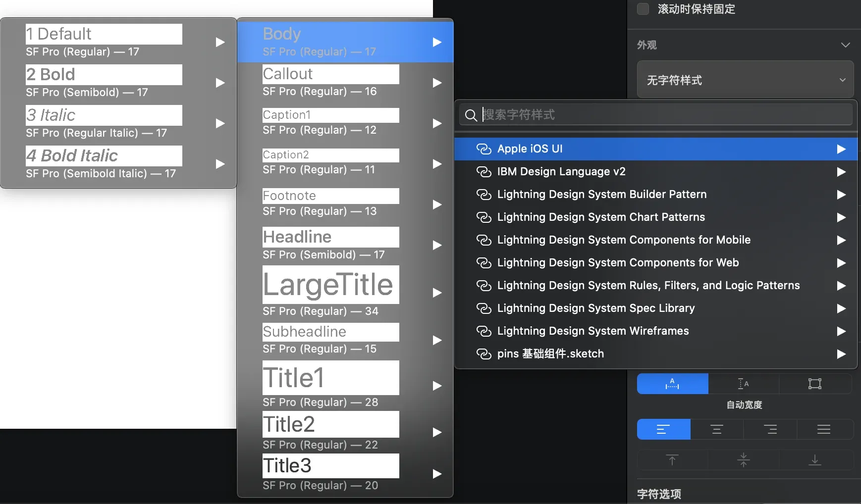Open the 无字符样式 text style dropdown

(x=745, y=80)
